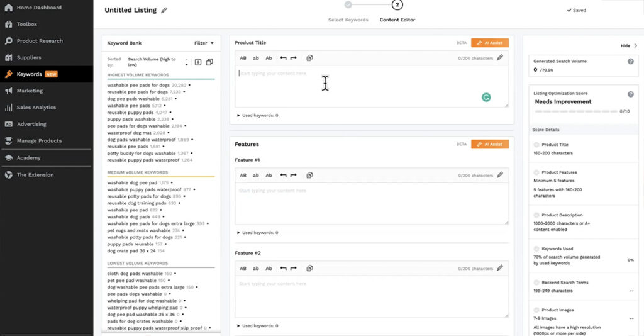This screenshot has width=644, height=336.
Task: Expand Used keywords under Feature #2
Action: tap(258, 326)
